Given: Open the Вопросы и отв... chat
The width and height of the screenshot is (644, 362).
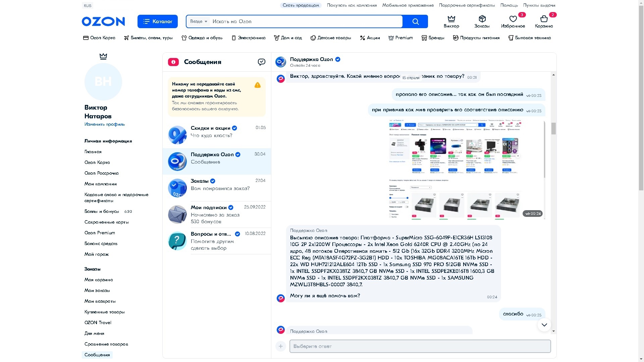Looking at the screenshot, I should pyautogui.click(x=217, y=241).
